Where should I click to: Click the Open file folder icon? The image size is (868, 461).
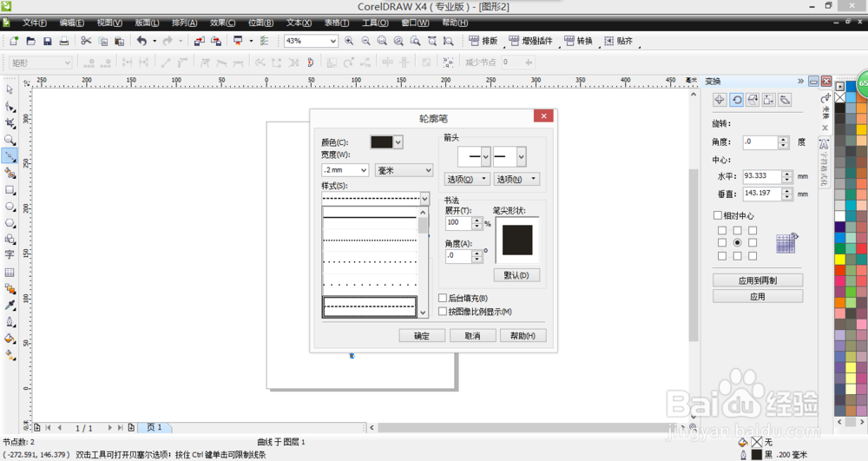pos(30,41)
